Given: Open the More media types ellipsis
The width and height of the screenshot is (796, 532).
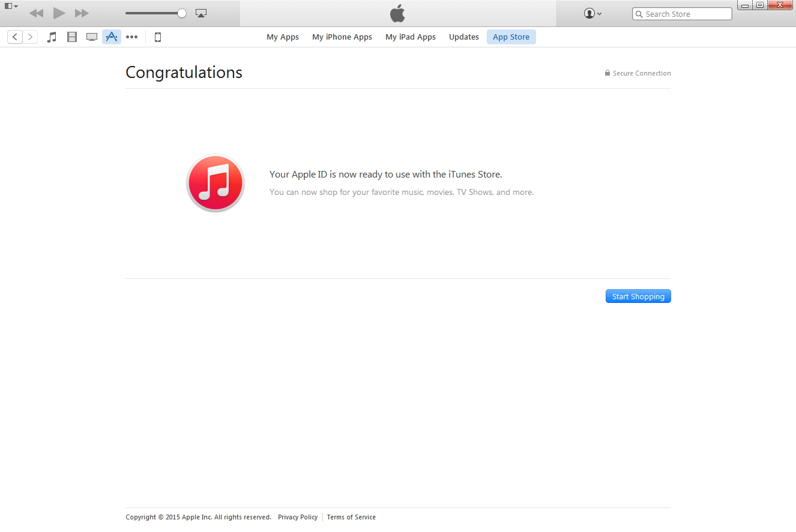Looking at the screenshot, I should [x=131, y=37].
